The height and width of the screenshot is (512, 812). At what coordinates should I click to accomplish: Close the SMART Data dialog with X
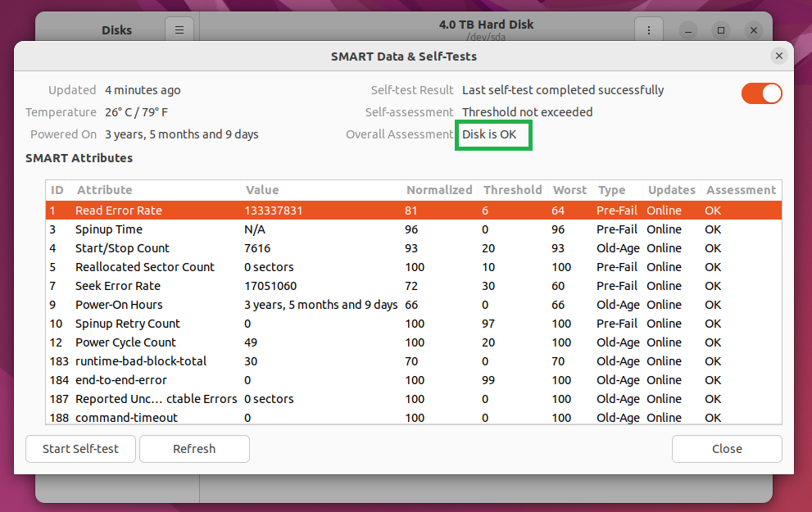pos(779,56)
